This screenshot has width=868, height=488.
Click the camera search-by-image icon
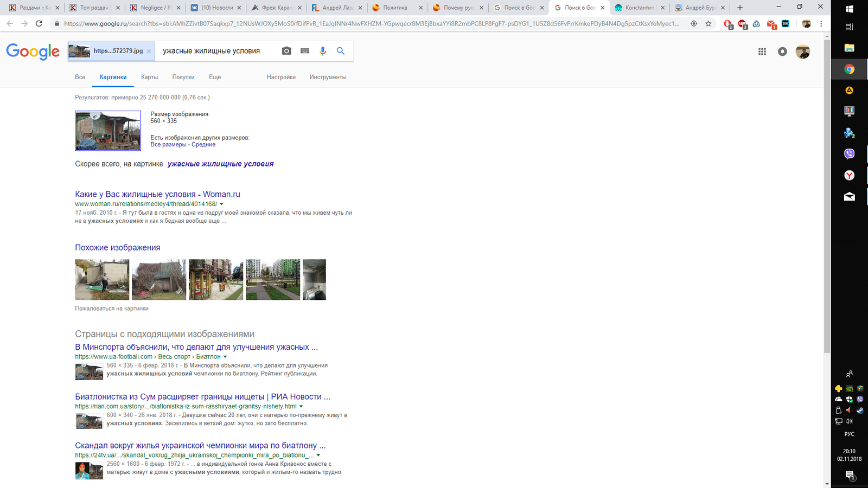(286, 51)
